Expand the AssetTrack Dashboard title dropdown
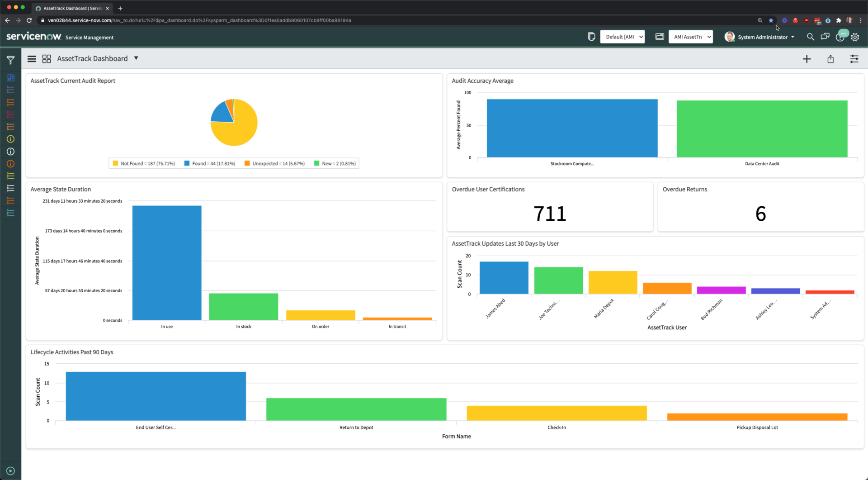The width and height of the screenshot is (868, 480). 136,58
